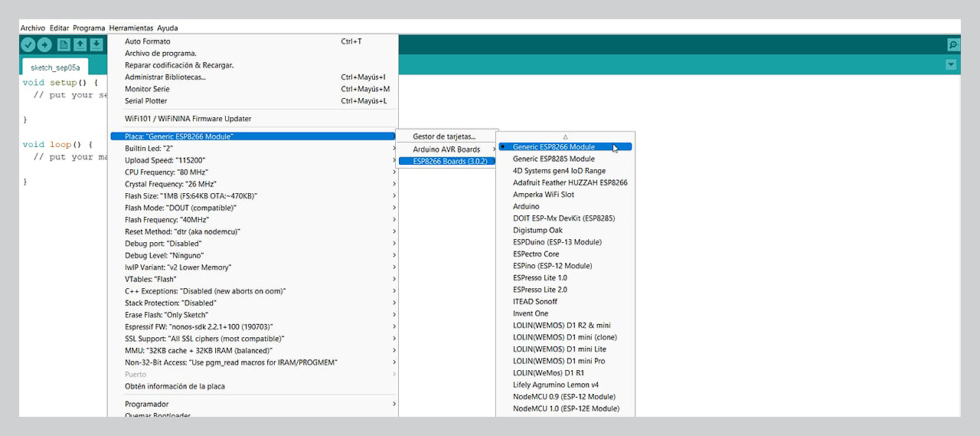Open Gestor de tarjetas entry
Screen dimensions: 980x436
[447, 136]
